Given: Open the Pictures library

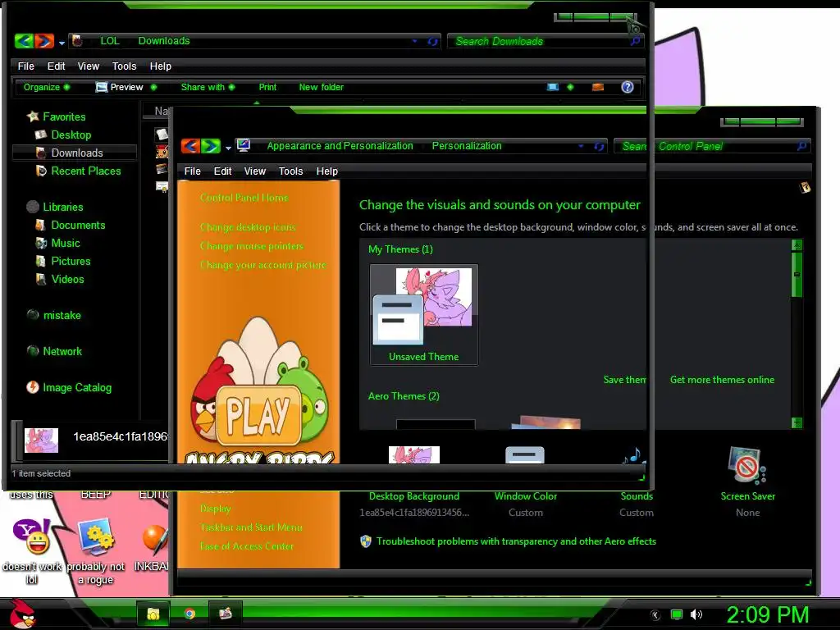Looking at the screenshot, I should point(62,261).
